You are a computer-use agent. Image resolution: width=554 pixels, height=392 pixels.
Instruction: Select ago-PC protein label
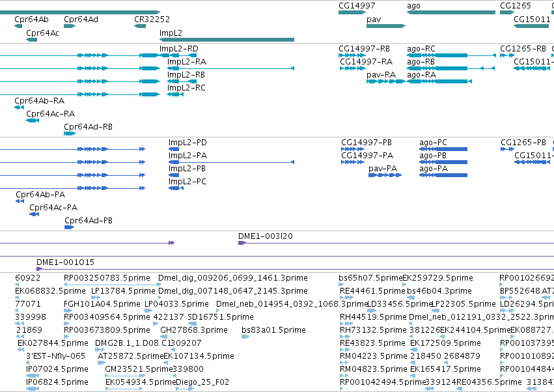point(433,143)
